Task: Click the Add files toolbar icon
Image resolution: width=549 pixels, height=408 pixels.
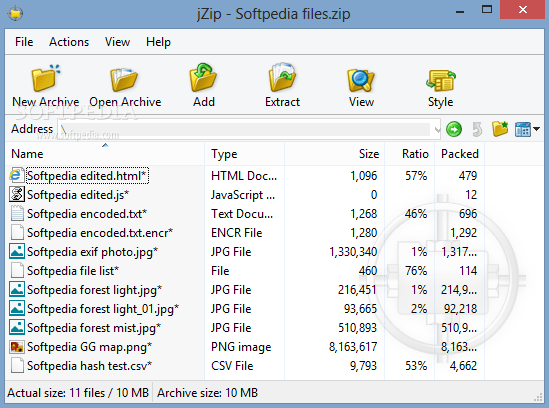Action: [203, 78]
